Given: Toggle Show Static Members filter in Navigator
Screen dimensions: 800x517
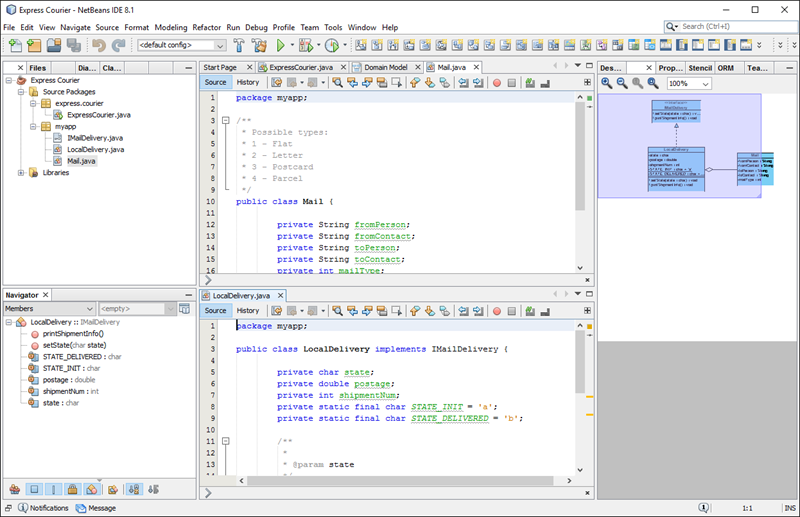Looking at the screenshot, I should coord(53,489).
